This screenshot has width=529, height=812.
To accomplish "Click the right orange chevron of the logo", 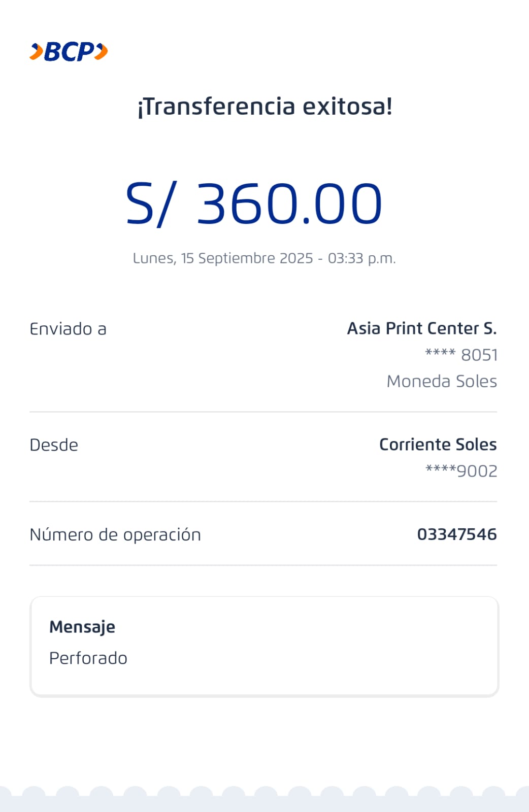I will pos(102,52).
